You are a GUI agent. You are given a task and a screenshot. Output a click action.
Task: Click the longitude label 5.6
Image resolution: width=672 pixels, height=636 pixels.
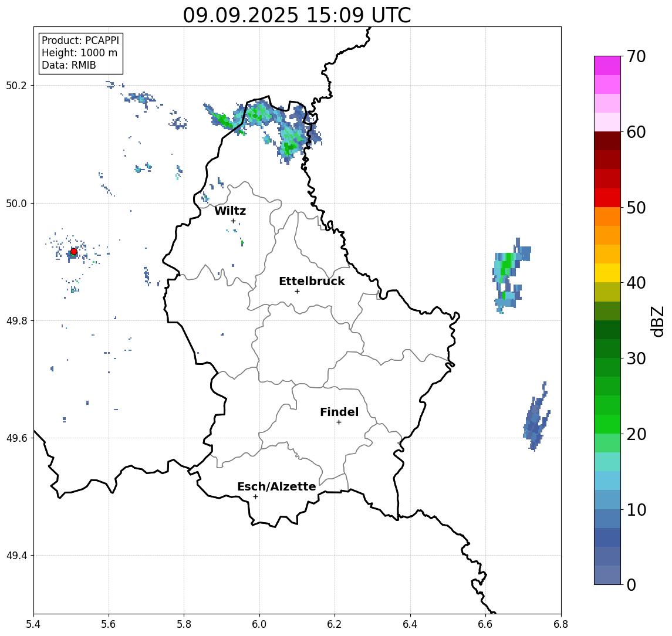pos(109,624)
